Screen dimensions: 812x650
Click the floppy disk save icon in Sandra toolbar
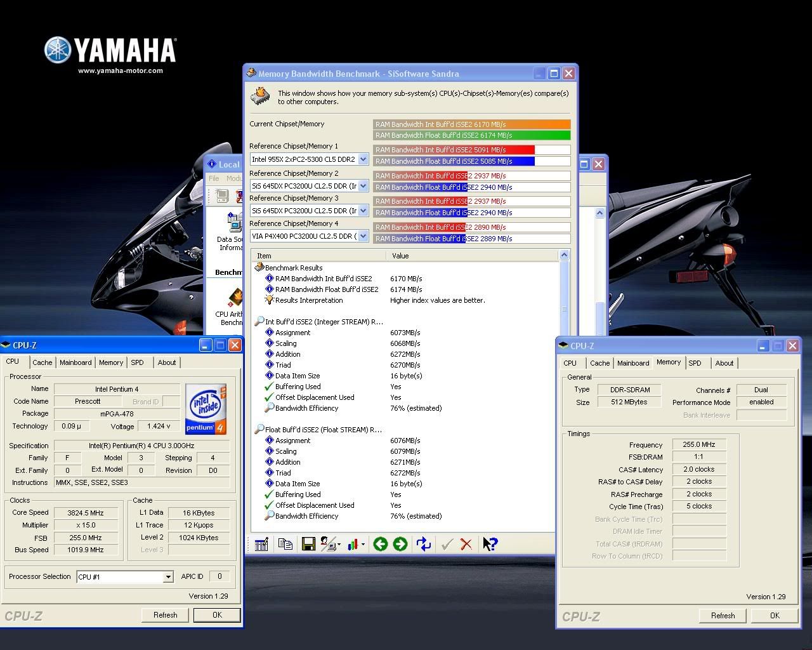tap(308, 544)
